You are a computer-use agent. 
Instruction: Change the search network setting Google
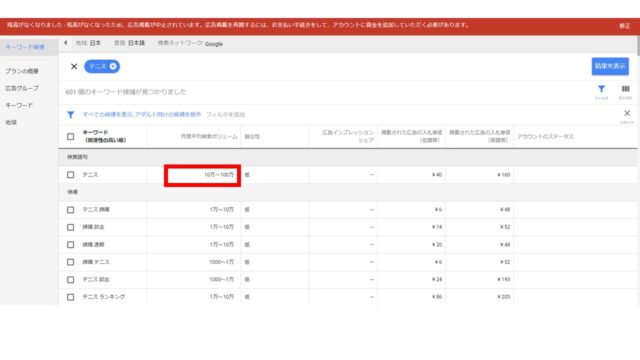click(214, 44)
